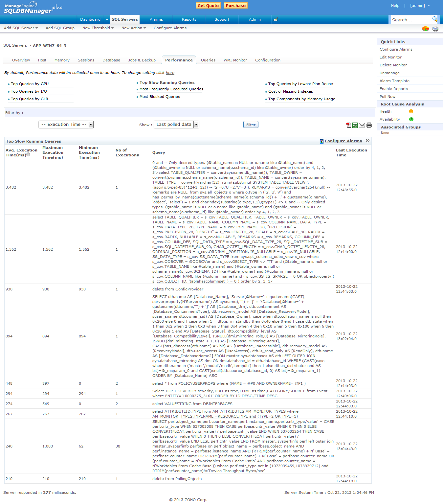443x504 pixels.
Task: Open the pie chart icon in the toolbar
Action: (426, 29)
